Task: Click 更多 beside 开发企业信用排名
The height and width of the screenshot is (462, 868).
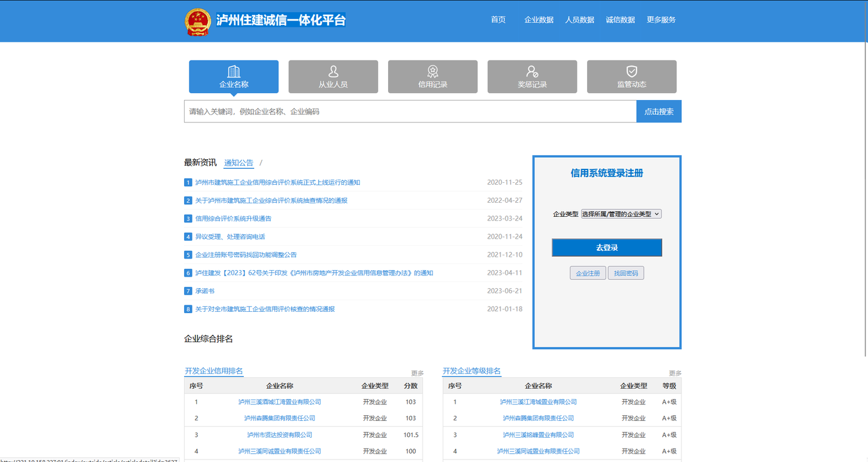Action: [417, 373]
